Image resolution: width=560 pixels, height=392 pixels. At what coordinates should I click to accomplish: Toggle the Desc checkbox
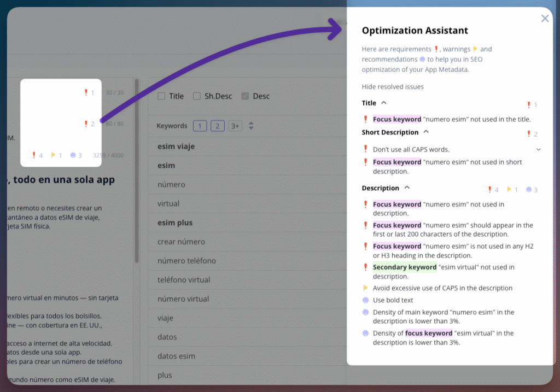click(x=245, y=96)
